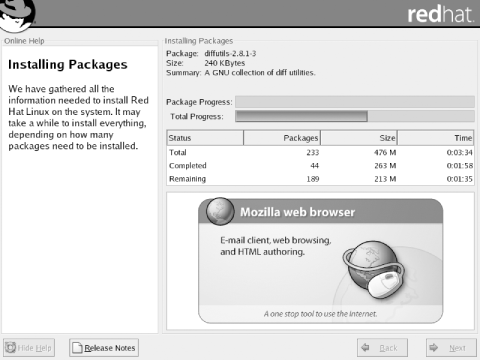Click the Completed row label
Image resolution: width=481 pixels, height=360 pixels.
pos(188,166)
